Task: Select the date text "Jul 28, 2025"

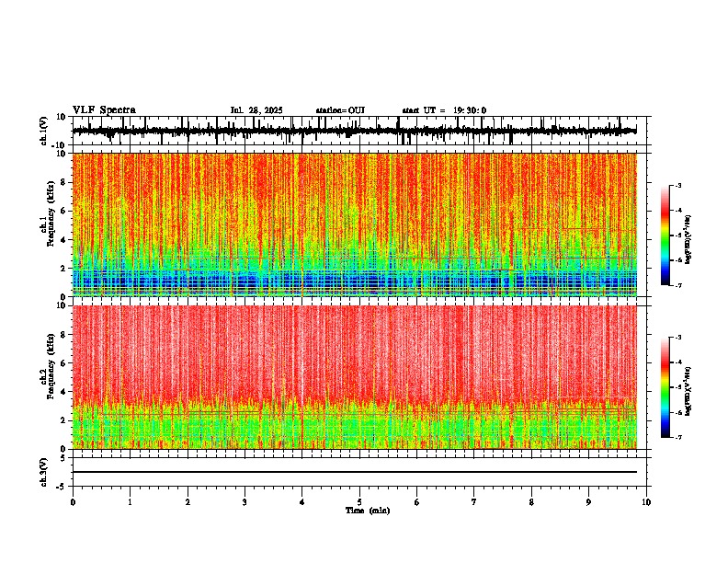Action: click(256, 110)
